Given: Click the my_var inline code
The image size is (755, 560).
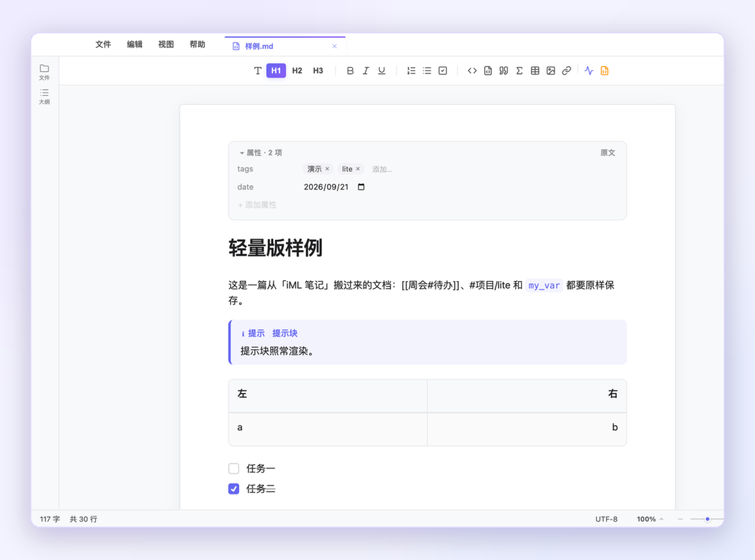Looking at the screenshot, I should coord(544,285).
